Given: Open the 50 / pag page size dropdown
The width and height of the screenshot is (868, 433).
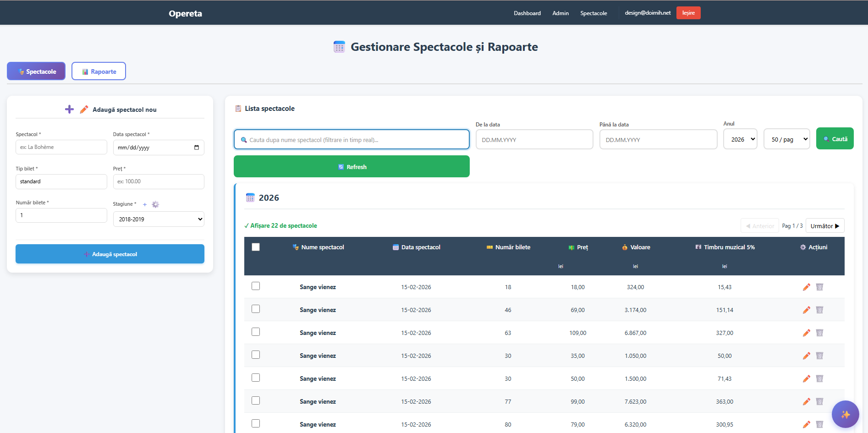Looking at the screenshot, I should pyautogui.click(x=786, y=139).
